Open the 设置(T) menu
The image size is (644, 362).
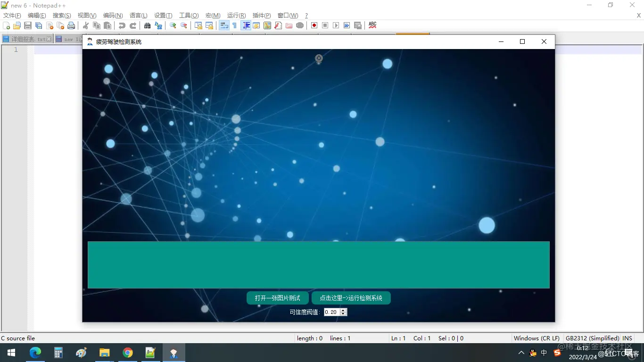coord(163,16)
